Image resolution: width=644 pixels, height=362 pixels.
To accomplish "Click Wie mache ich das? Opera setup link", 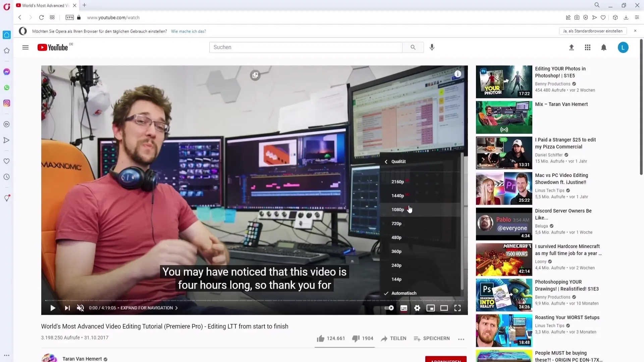I will [x=189, y=32].
